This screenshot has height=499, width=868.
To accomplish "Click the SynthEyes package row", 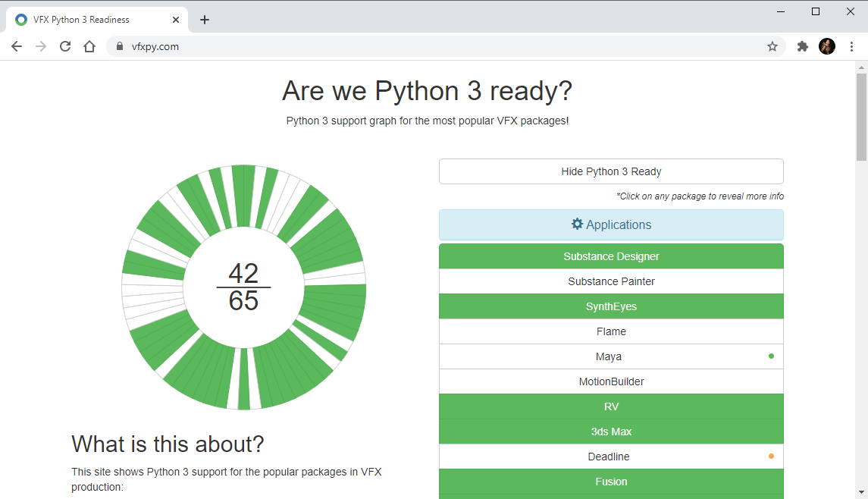I will tap(611, 306).
